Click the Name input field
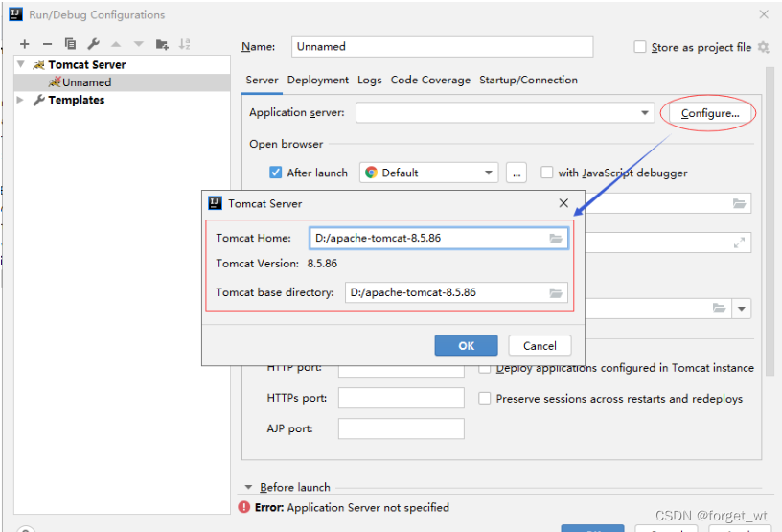782x532 pixels. pyautogui.click(x=443, y=46)
